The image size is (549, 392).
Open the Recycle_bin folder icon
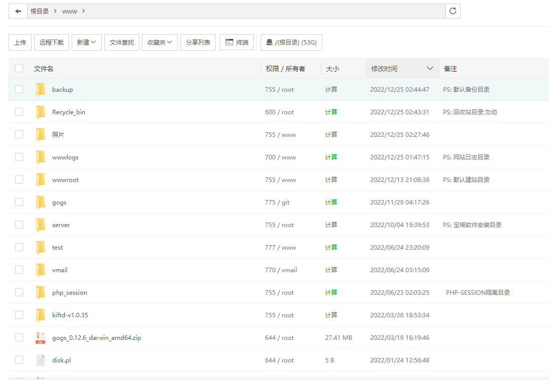coord(41,112)
